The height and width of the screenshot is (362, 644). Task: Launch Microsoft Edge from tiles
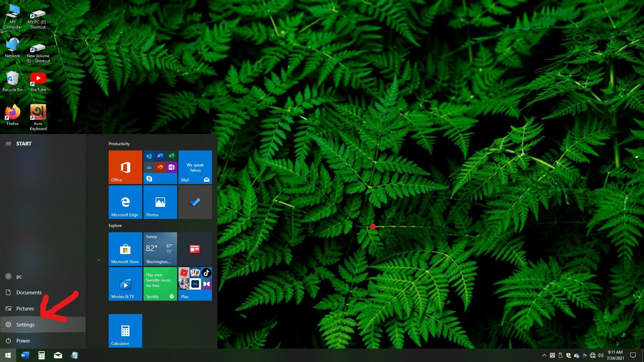[x=125, y=202]
